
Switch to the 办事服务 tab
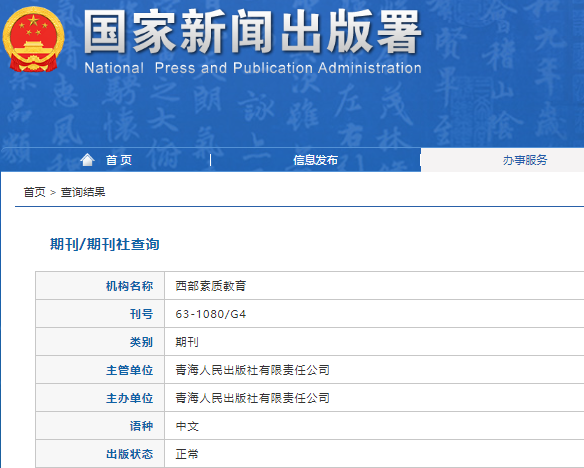click(x=525, y=160)
